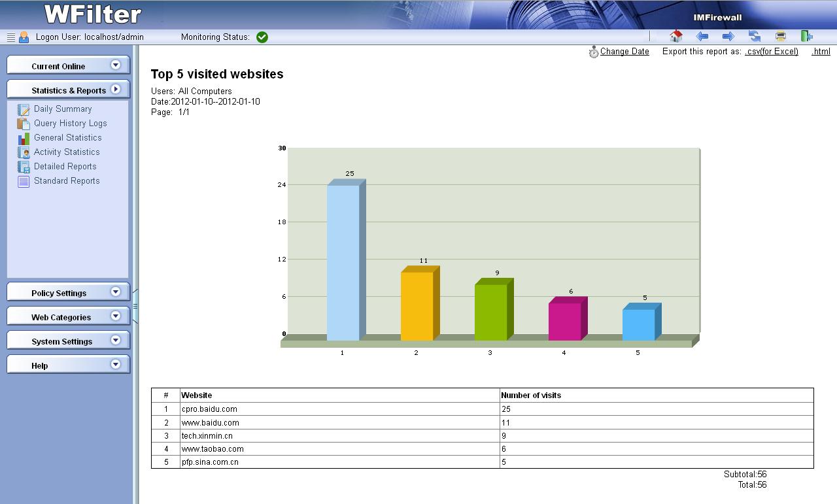The width and height of the screenshot is (837, 504).
Task: Click the green Monitoring Status checkmark
Action: pyautogui.click(x=262, y=37)
